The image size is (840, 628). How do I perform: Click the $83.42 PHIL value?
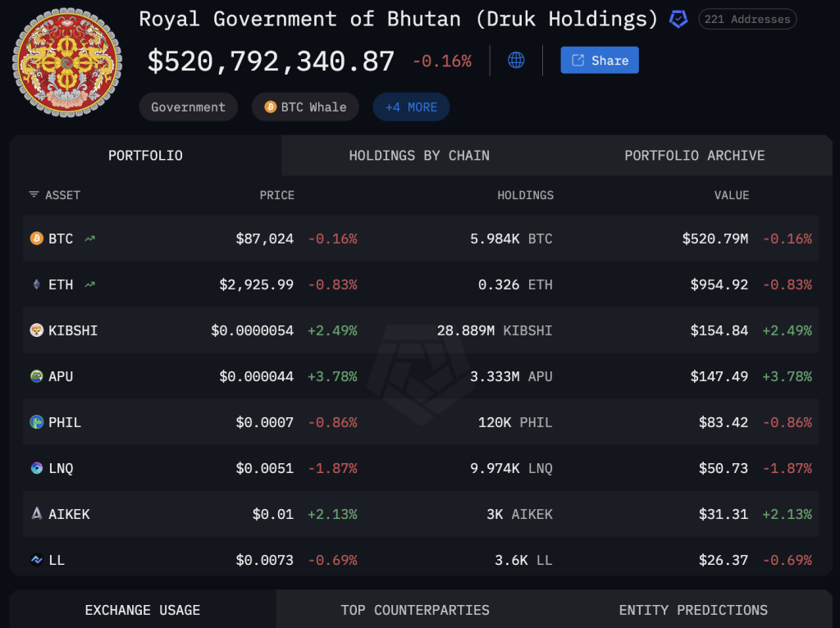tap(724, 423)
